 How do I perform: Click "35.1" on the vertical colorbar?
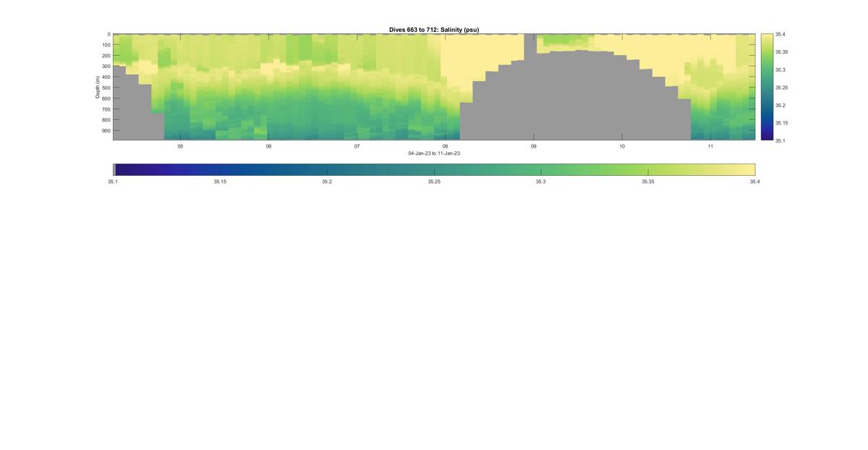[x=780, y=140]
